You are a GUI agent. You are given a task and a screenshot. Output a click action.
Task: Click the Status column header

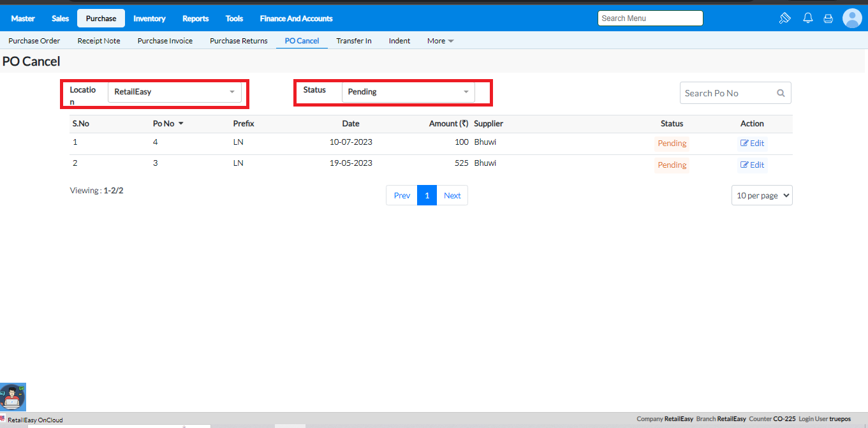(672, 124)
